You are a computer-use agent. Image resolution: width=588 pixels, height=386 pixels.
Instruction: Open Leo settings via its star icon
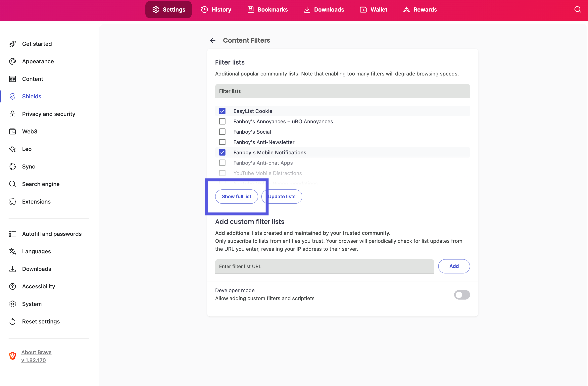(x=13, y=149)
